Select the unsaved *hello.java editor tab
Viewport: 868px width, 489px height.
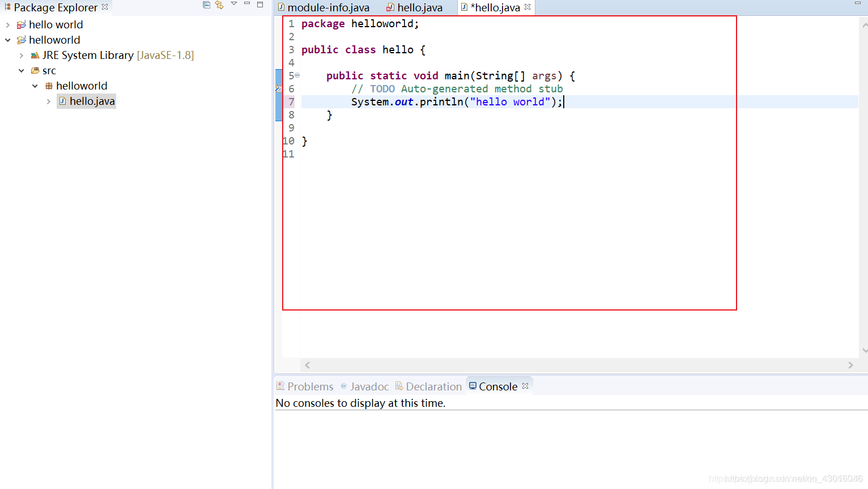tap(495, 7)
